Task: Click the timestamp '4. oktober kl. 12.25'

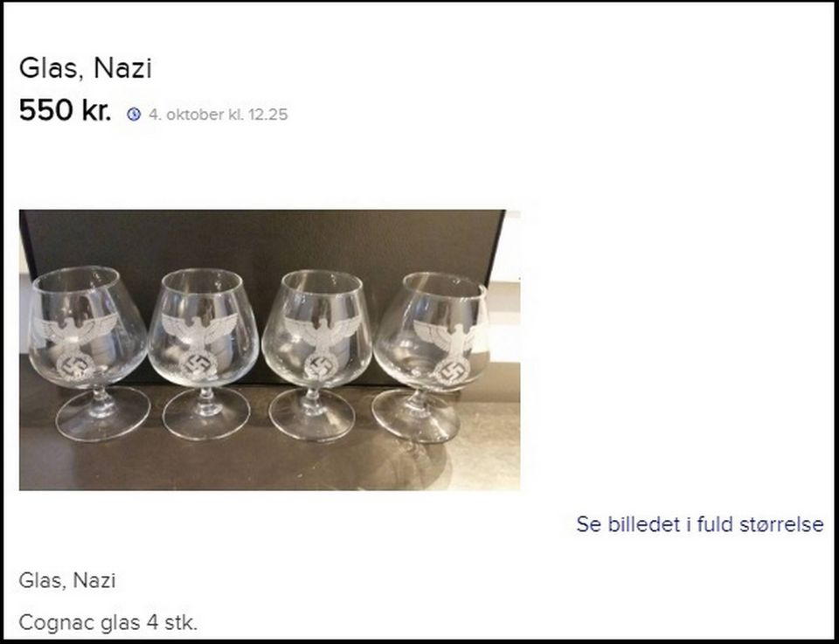Action: pos(218,114)
